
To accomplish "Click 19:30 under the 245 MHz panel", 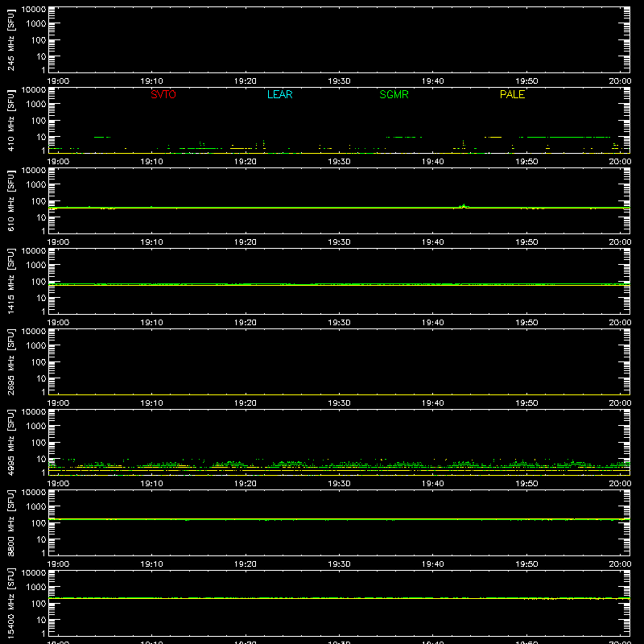I will (339, 81).
